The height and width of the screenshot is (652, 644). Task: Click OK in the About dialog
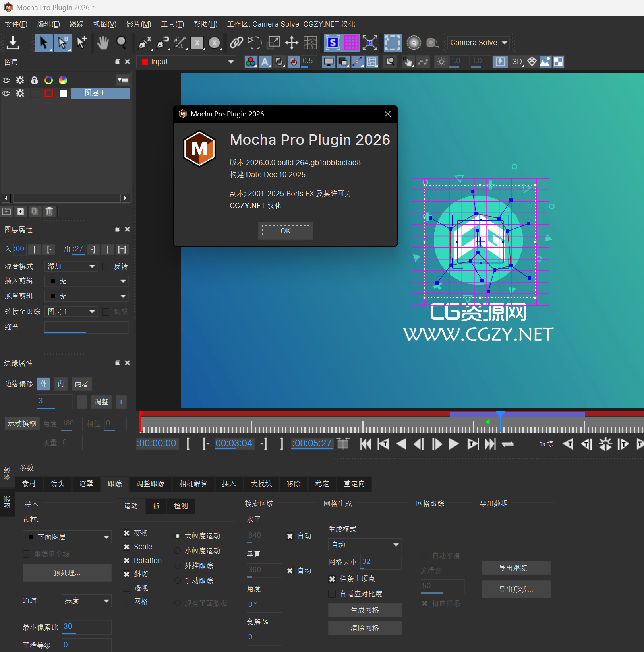click(x=285, y=231)
